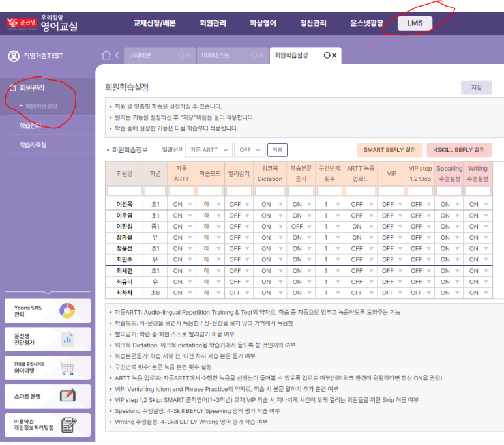Screen dimensions: 504x445
Task: Select the LMS menu button
Action: [415, 23]
